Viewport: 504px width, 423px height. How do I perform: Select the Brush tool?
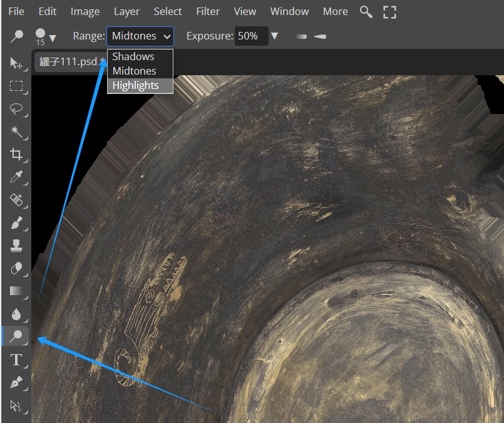[16, 222]
